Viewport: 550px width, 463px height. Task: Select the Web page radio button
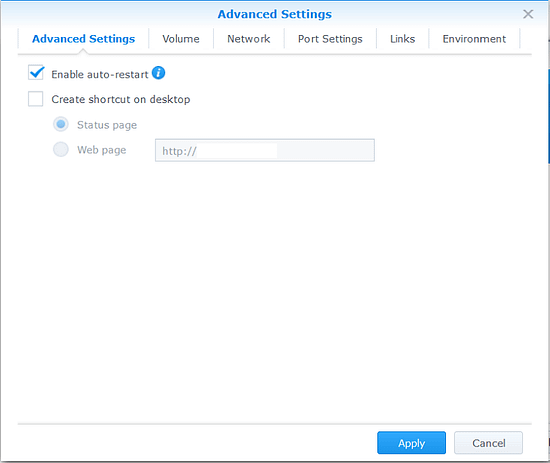pos(61,149)
